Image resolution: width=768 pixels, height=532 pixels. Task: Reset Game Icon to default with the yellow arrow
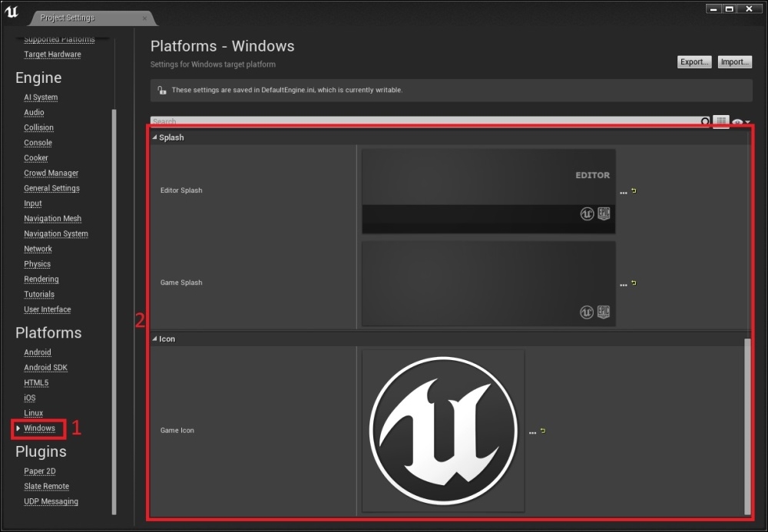pyautogui.click(x=543, y=431)
